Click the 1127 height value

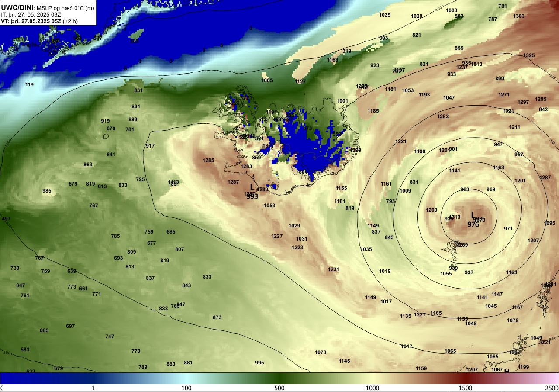tap(300, 82)
